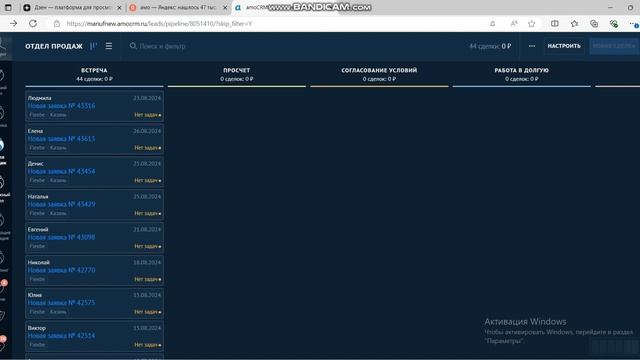The image size is (640, 360).
Task: Open lead Новая заявка № 43429
Action: (x=61, y=204)
